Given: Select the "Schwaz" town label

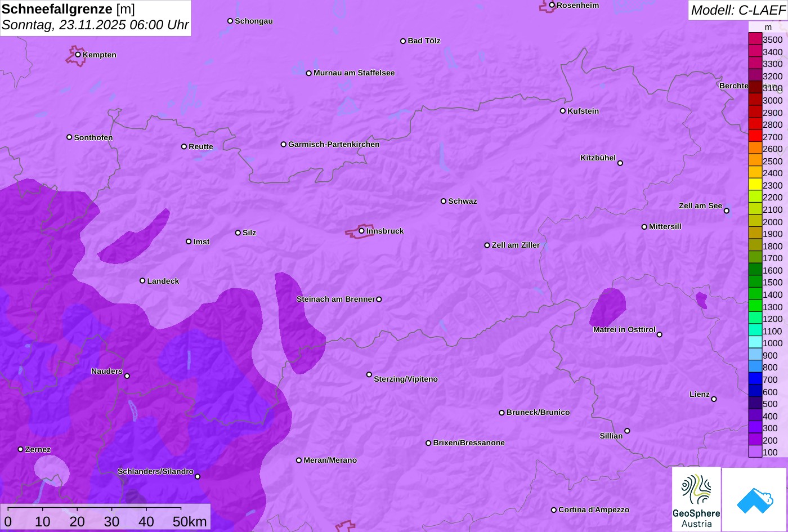Looking at the screenshot, I should coord(463,202).
